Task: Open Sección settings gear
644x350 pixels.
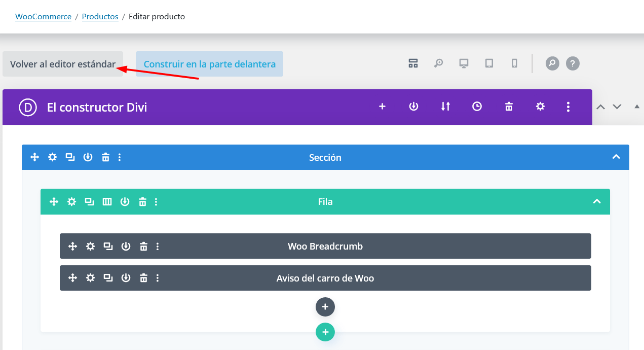Action: (53, 157)
